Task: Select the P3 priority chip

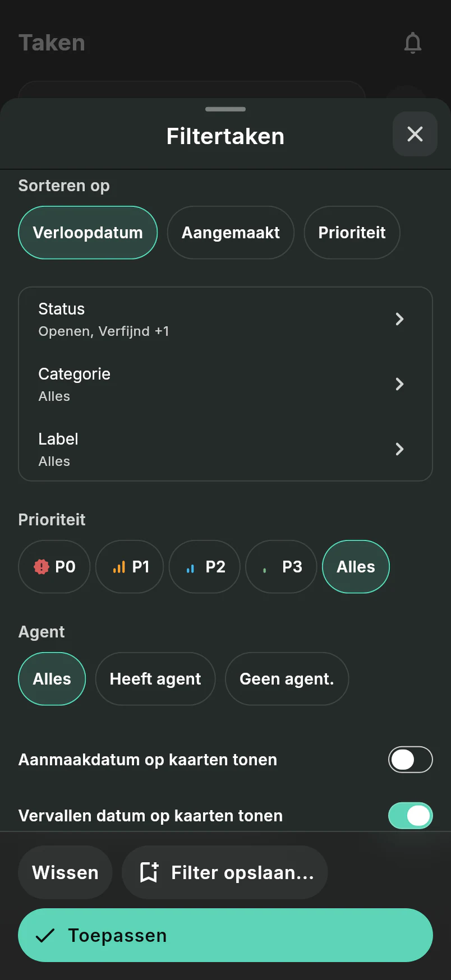Action: click(x=281, y=567)
